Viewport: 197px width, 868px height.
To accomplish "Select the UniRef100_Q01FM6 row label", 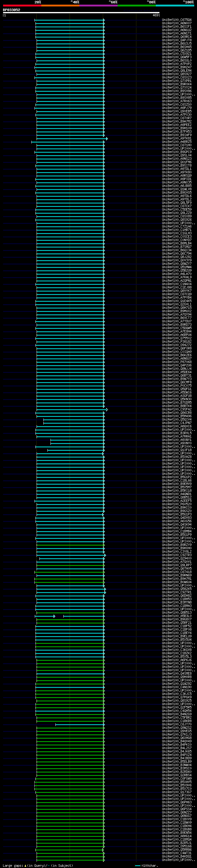I will click(x=177, y=162).
